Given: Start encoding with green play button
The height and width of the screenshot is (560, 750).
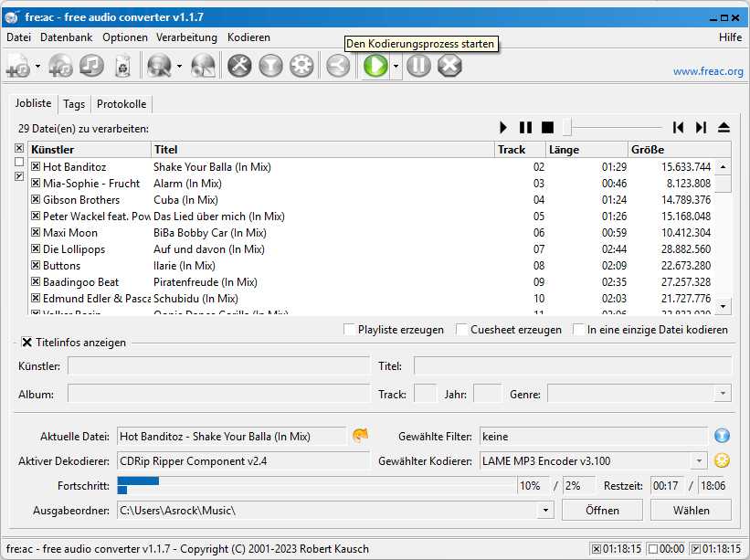Looking at the screenshot, I should pyautogui.click(x=375, y=66).
